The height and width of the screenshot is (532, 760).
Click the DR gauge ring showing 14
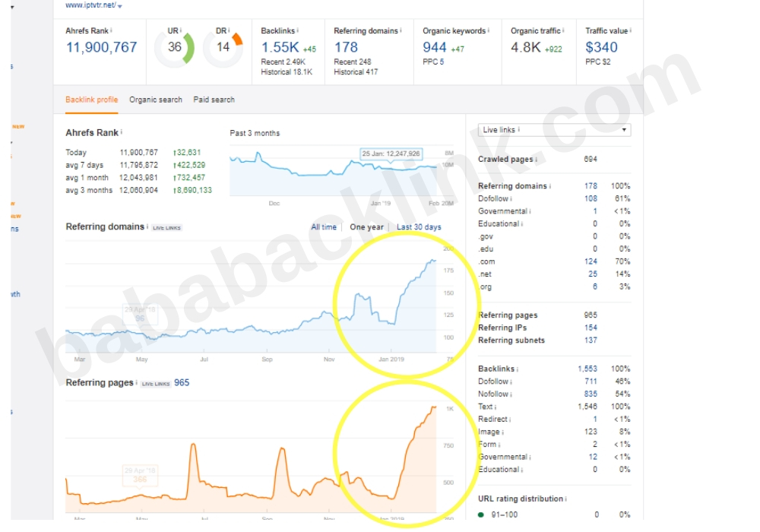tap(223, 47)
